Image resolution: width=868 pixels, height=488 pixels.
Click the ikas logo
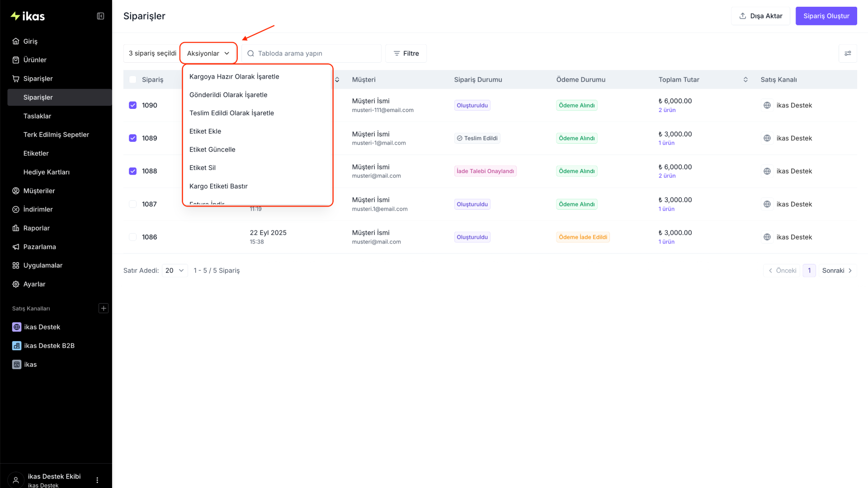[28, 16]
